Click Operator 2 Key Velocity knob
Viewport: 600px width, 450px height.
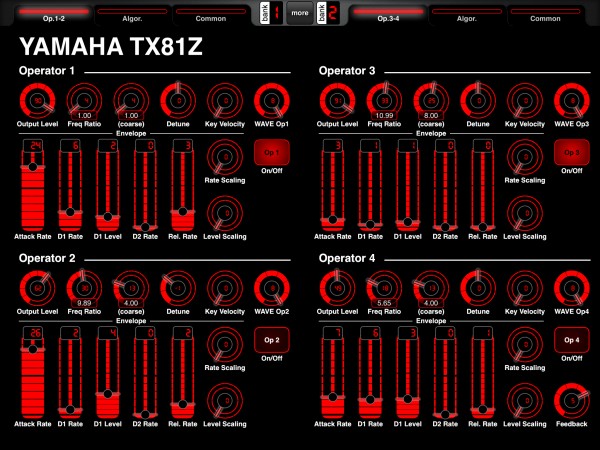[x=225, y=289]
